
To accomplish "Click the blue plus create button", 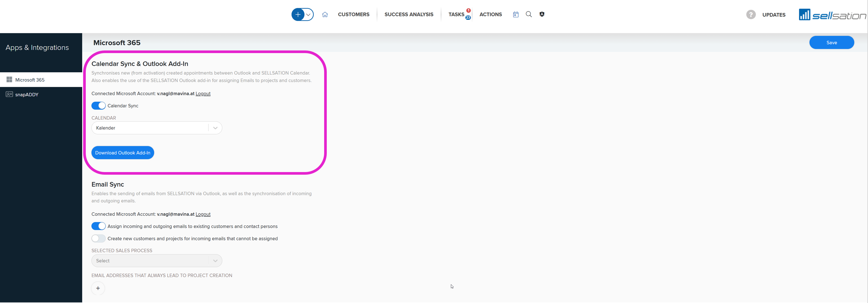I will [298, 15].
